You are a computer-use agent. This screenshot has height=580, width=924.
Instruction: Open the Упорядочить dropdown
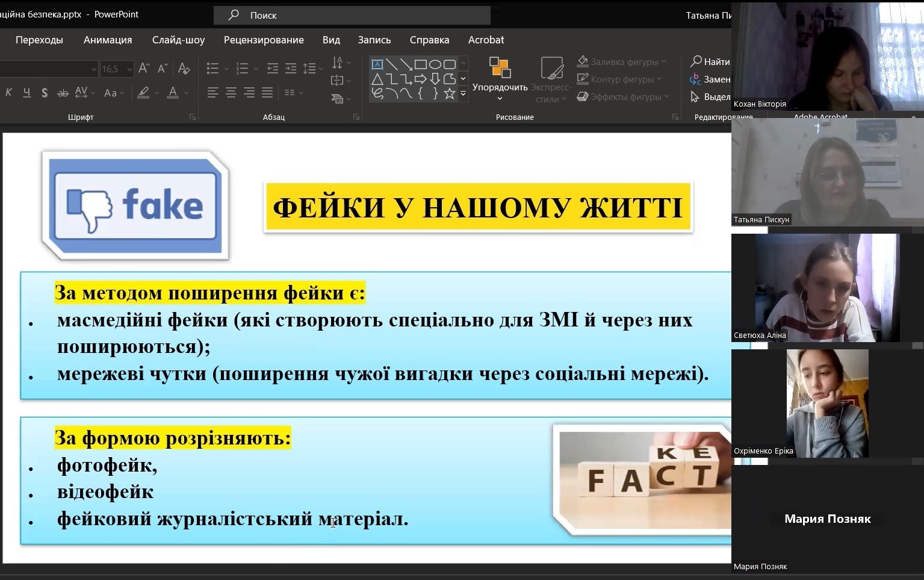500,78
